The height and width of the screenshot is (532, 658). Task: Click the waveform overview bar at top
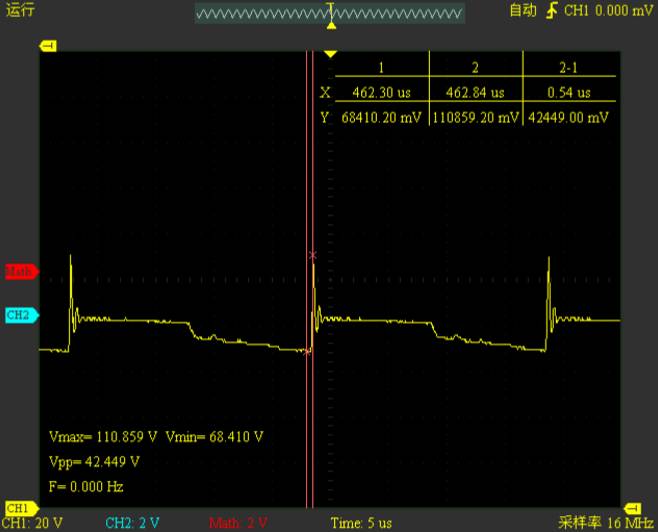tap(330, 13)
